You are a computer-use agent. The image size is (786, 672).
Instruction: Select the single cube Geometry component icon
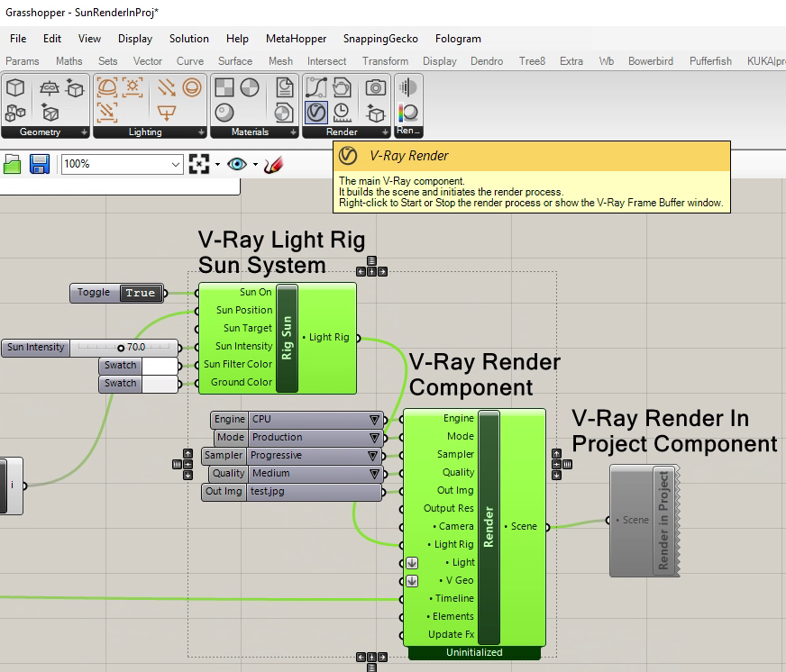[x=15, y=87]
